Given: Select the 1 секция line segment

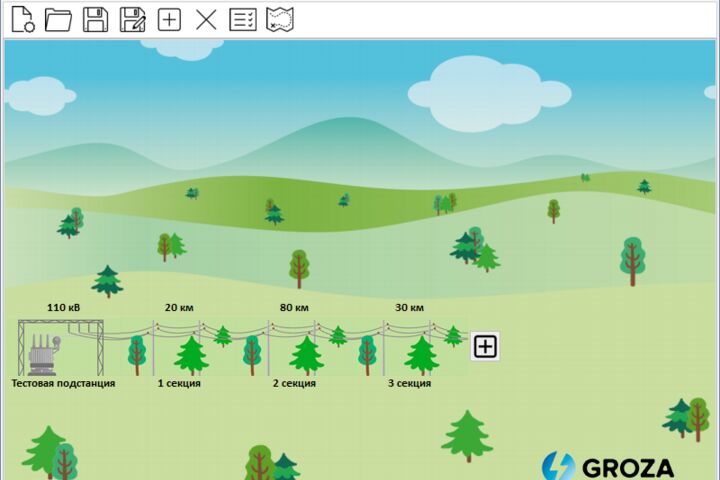Looking at the screenshot, I should tap(179, 348).
